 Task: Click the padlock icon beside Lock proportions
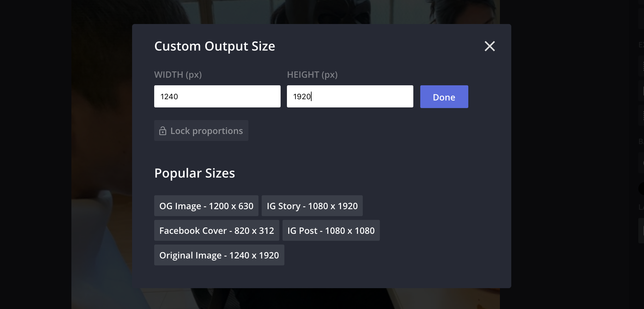pos(163,131)
